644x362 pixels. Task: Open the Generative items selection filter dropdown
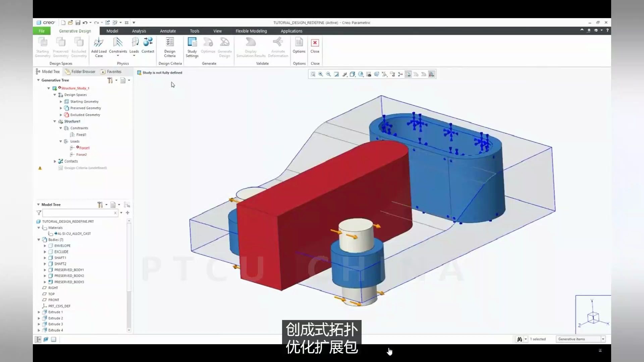tap(603, 339)
